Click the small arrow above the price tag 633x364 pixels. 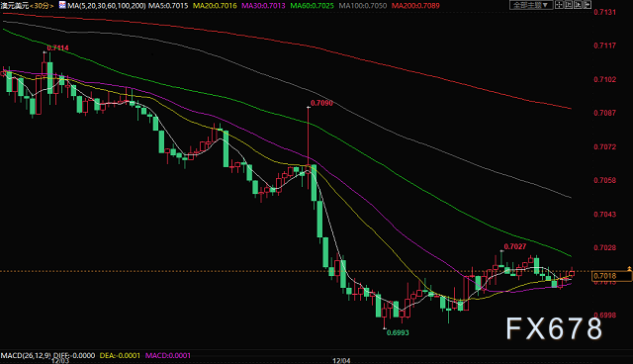click(x=629, y=268)
